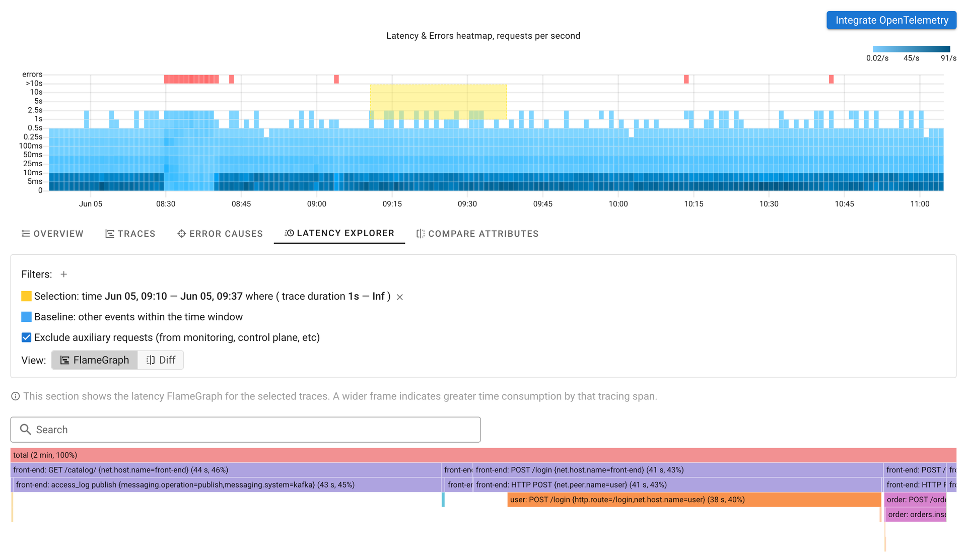The image size is (967, 560).
Task: Click the Error Causes crosshair icon
Action: [182, 234]
